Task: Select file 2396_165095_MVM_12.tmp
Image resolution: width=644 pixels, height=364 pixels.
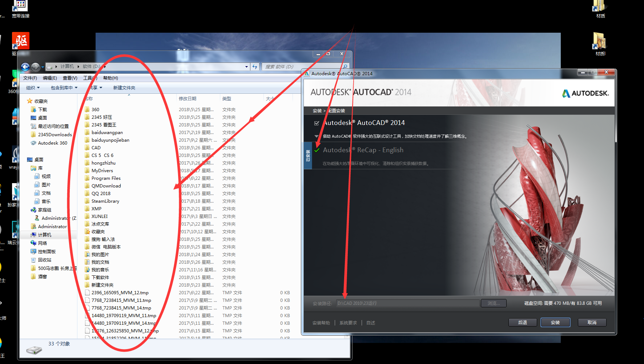Action: point(120,292)
